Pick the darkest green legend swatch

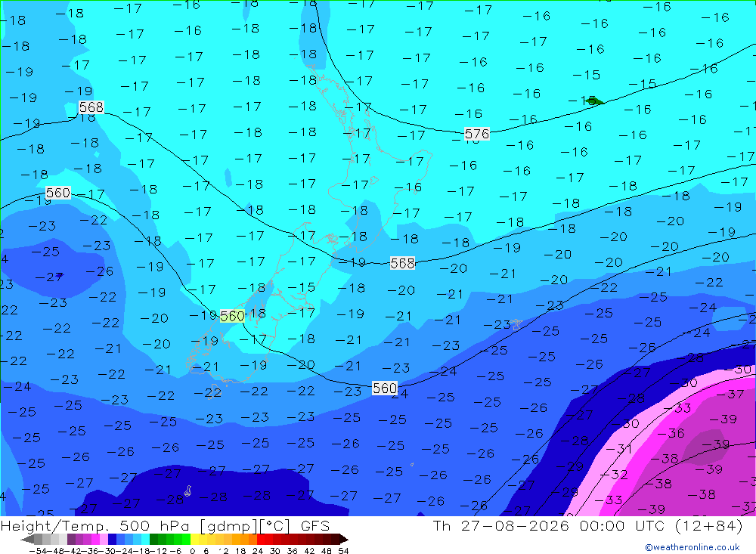[x=153, y=539]
